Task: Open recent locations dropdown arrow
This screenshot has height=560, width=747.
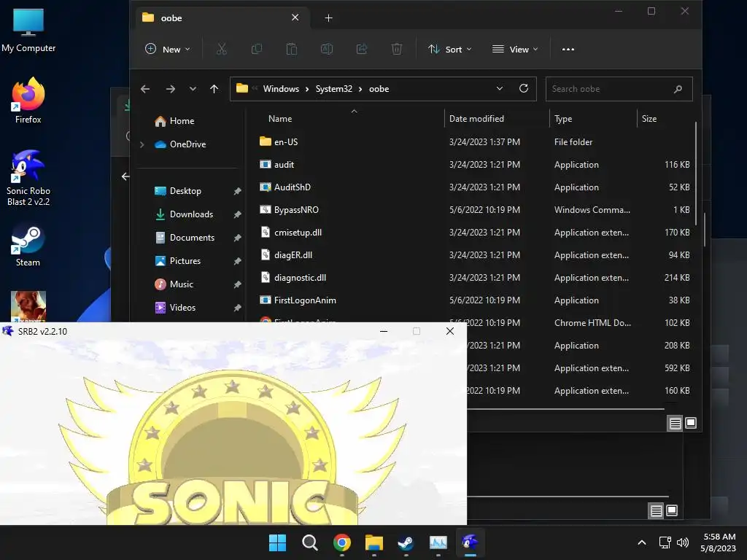Action: (x=193, y=89)
